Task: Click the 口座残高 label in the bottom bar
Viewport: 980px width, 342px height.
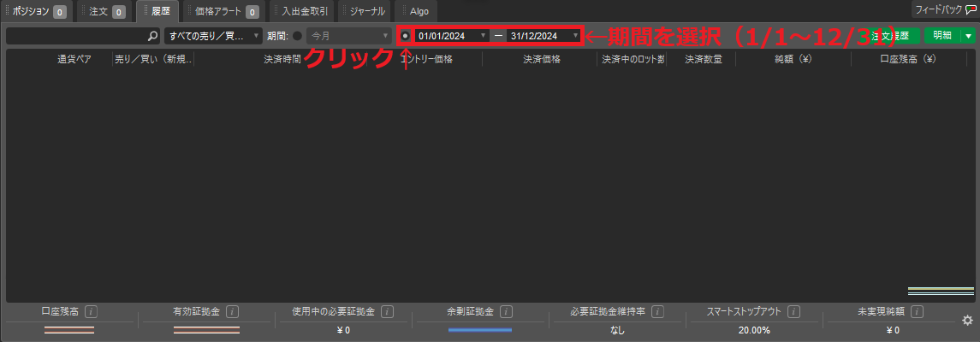Action: click(x=60, y=311)
